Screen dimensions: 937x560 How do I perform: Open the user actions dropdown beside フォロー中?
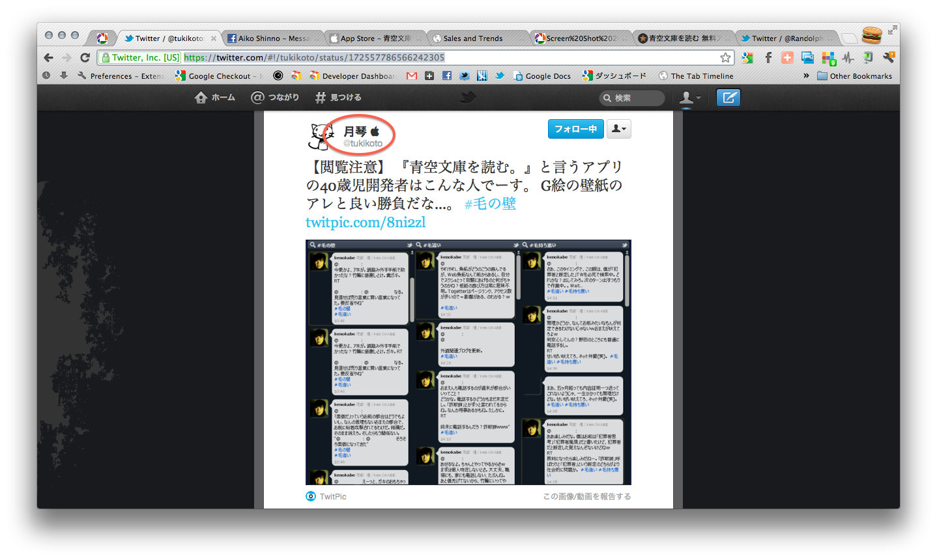(x=618, y=129)
